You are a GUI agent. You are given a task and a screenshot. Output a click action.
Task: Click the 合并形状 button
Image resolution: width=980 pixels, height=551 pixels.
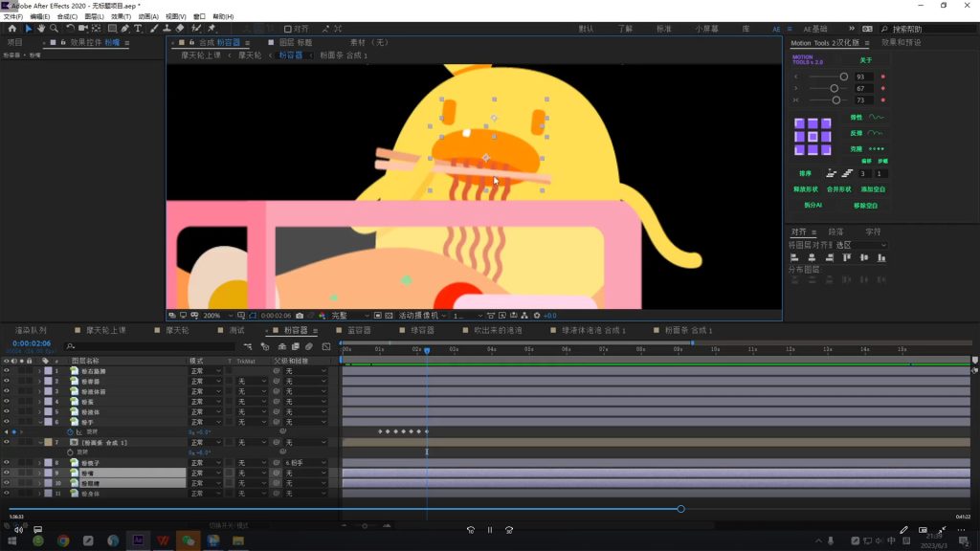point(838,189)
